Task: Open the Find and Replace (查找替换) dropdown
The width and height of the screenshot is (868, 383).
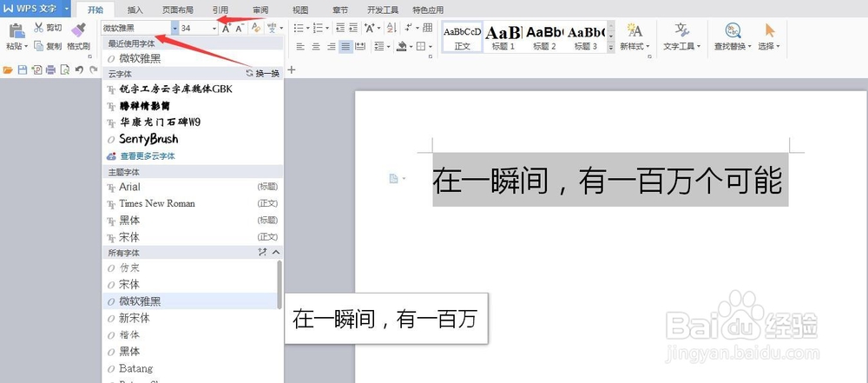Action: pyautogui.click(x=750, y=47)
